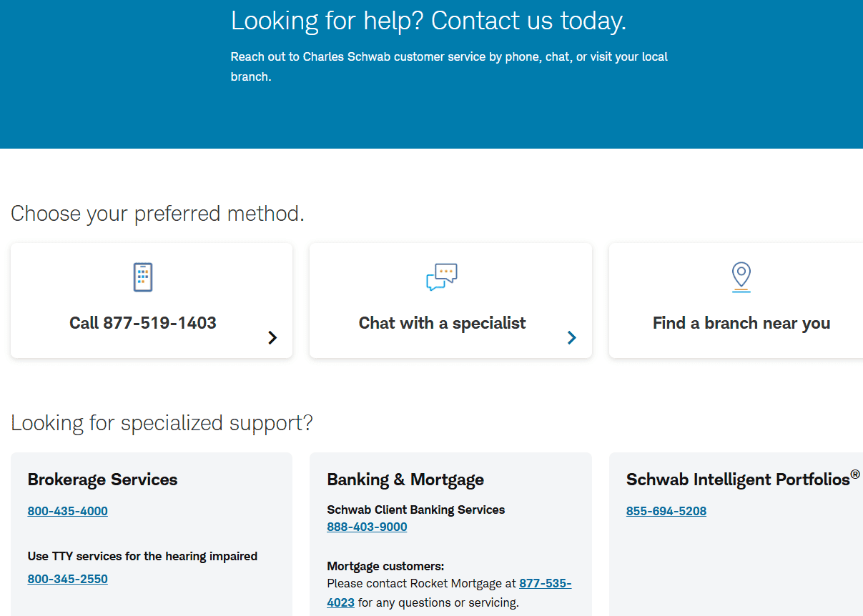Click the chevron beside Chat with a specialist
This screenshot has width=863, height=616.
click(571, 337)
